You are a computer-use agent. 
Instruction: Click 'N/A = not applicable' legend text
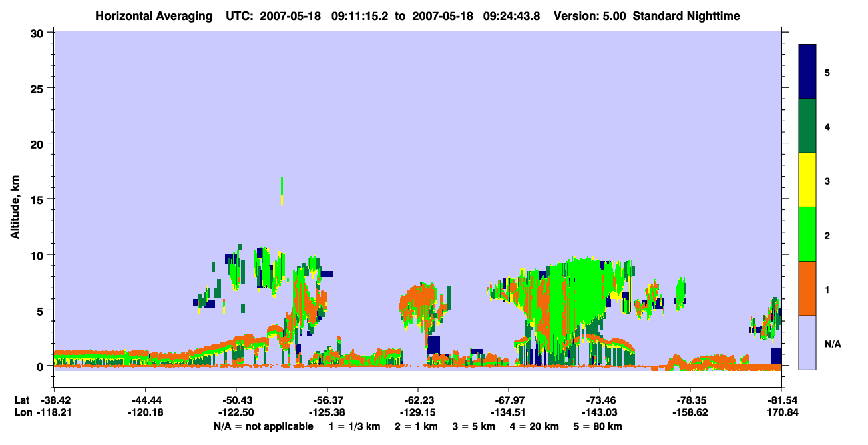click(x=263, y=426)
